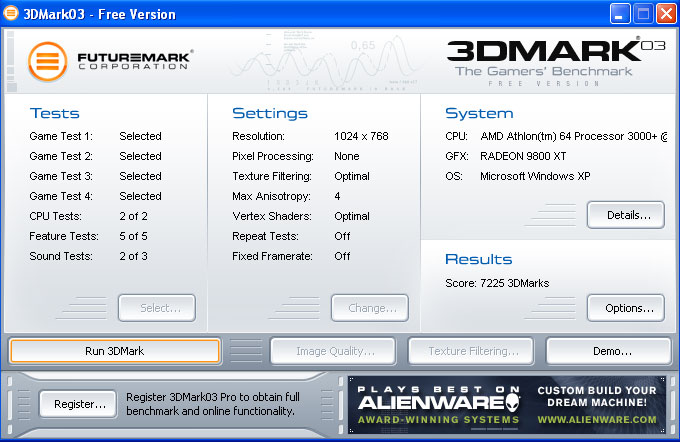Screen dimensions: 680x442
Task: Click the Results section heading
Action: point(479,259)
